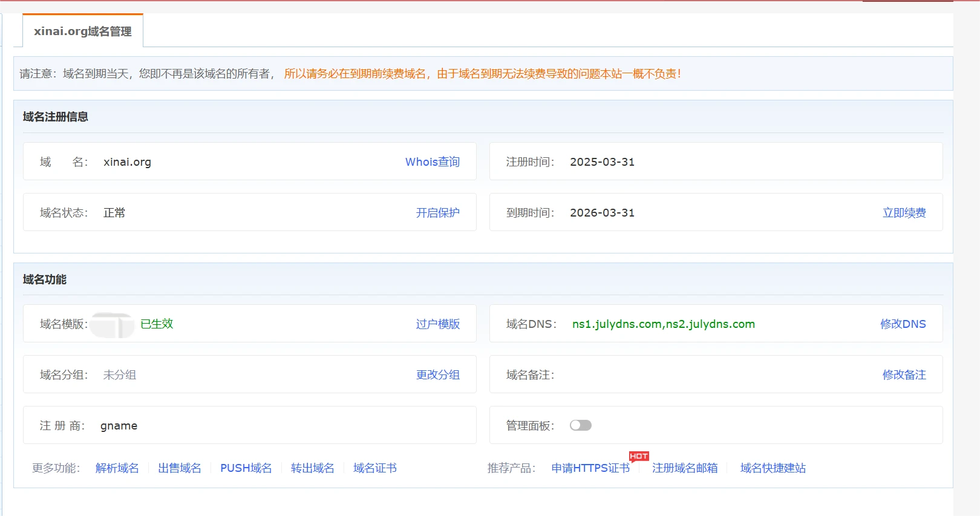Open 注册域名邮箱 link
This screenshot has width=980, height=516.
[685, 468]
